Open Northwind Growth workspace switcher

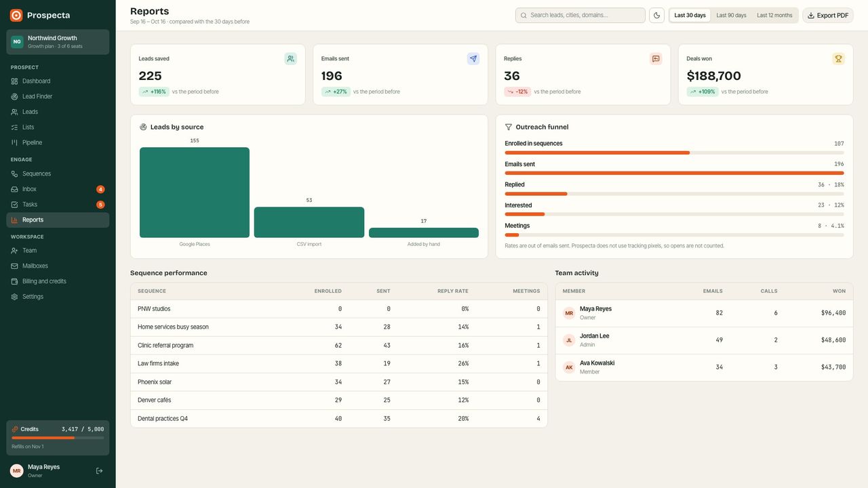58,42
